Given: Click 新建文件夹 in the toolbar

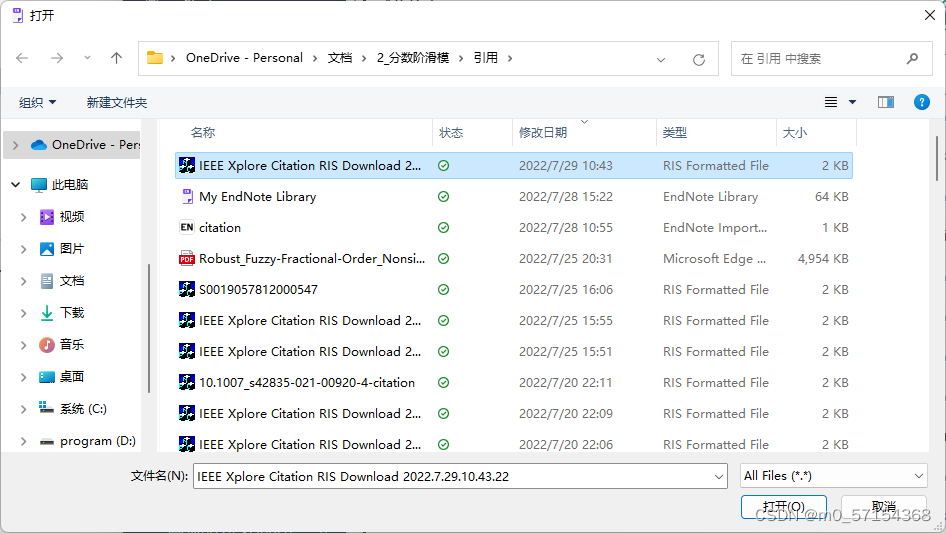Looking at the screenshot, I should click(x=117, y=102).
